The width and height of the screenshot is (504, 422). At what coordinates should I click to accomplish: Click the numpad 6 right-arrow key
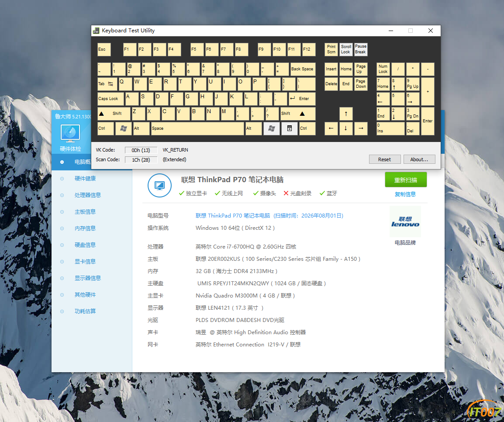coord(413,99)
